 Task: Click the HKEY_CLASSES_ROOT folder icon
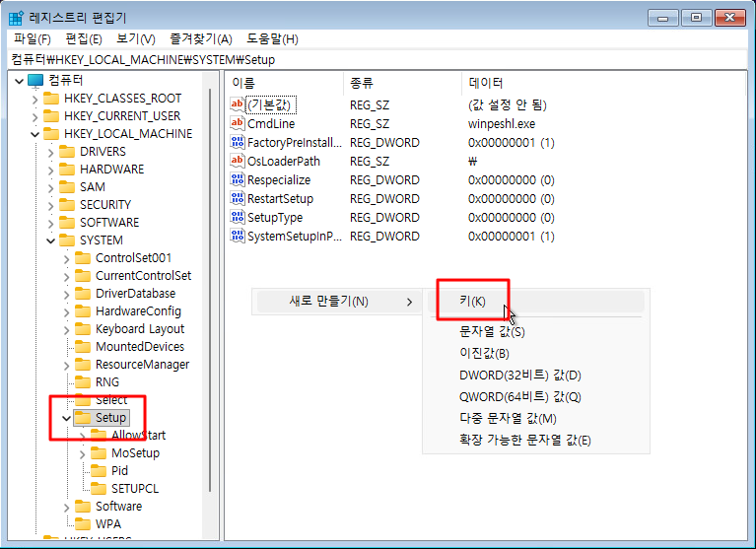pos(51,99)
